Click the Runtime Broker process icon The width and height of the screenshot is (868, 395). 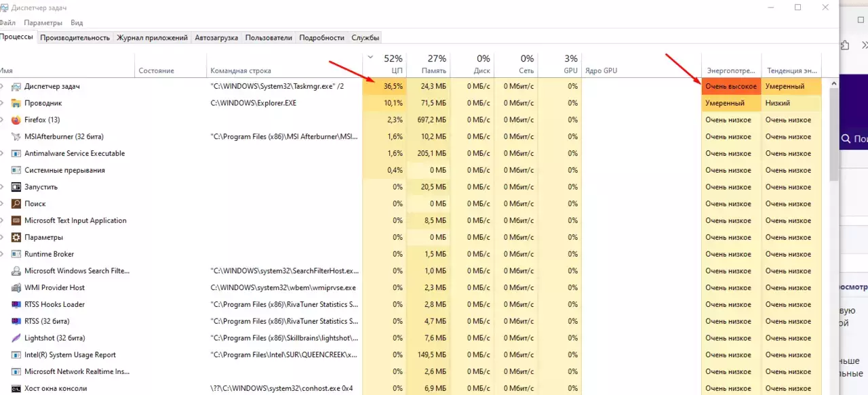point(16,254)
